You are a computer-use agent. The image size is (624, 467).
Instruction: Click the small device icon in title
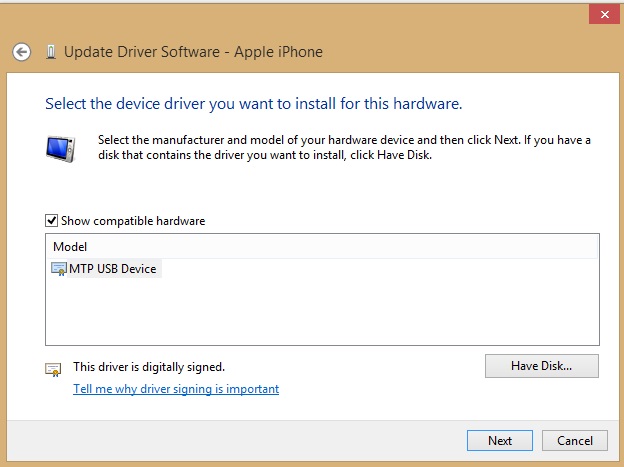[50, 52]
